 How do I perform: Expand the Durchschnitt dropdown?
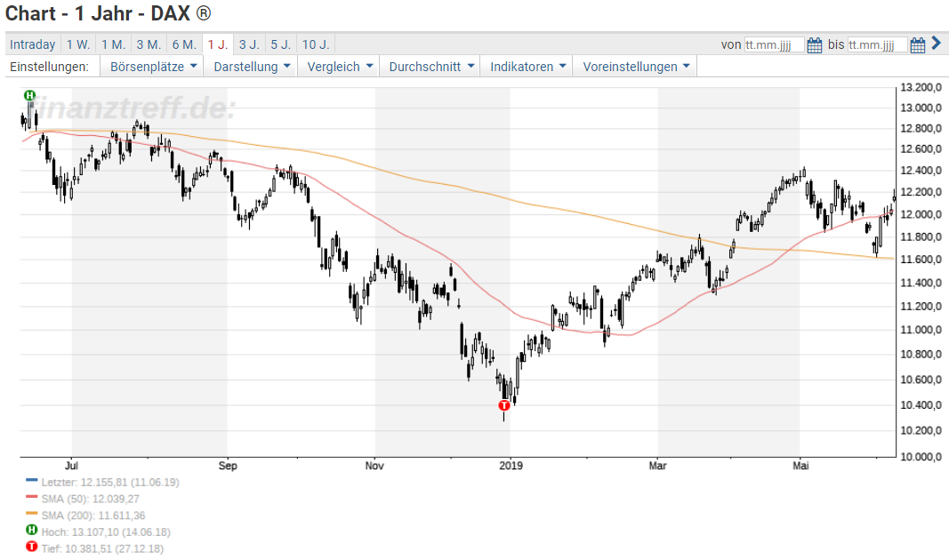[x=430, y=67]
